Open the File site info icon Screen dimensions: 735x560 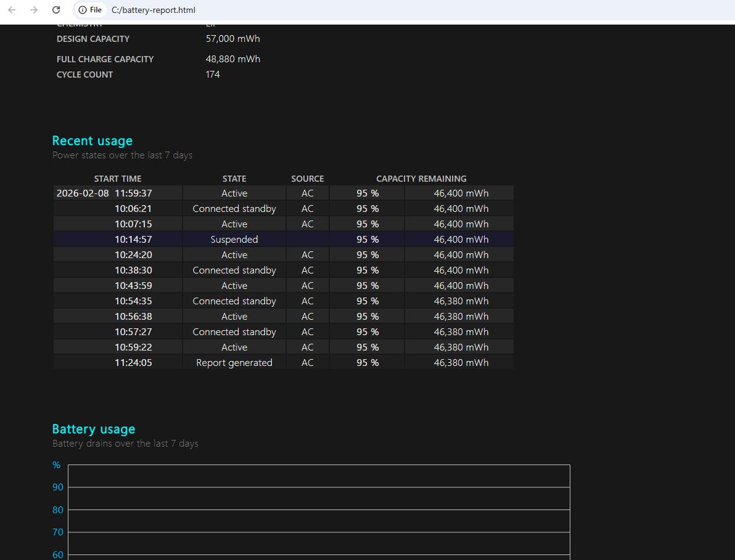click(90, 10)
